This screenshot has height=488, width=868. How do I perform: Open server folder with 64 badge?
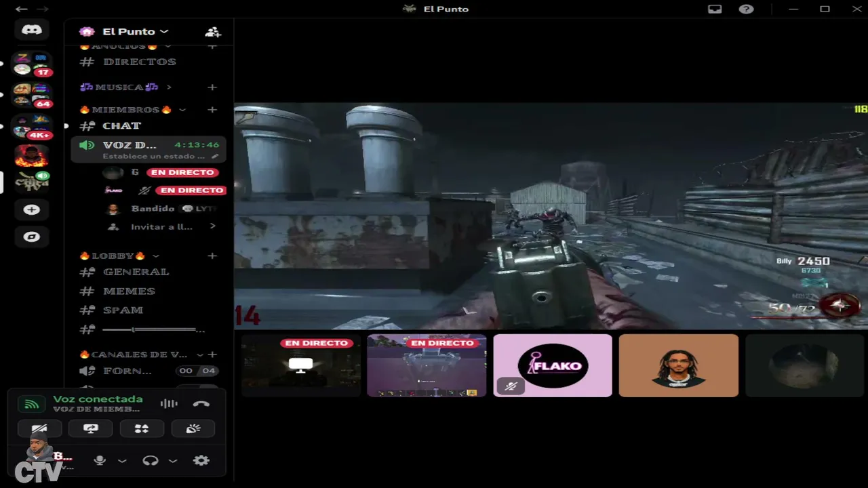32,96
